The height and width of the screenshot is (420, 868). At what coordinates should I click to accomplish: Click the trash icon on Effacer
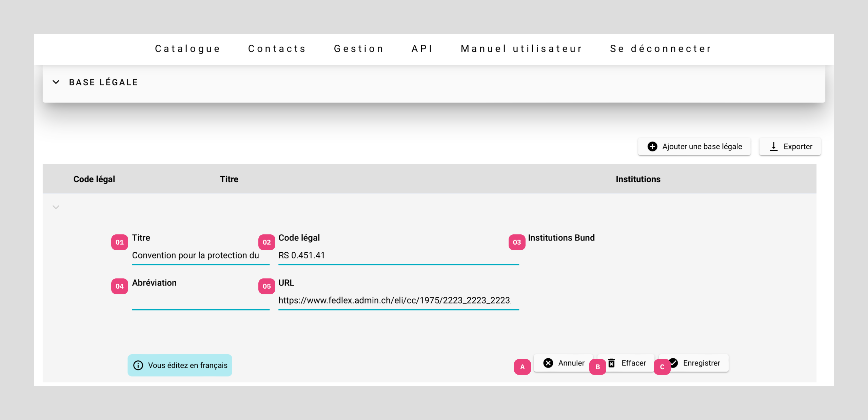612,363
